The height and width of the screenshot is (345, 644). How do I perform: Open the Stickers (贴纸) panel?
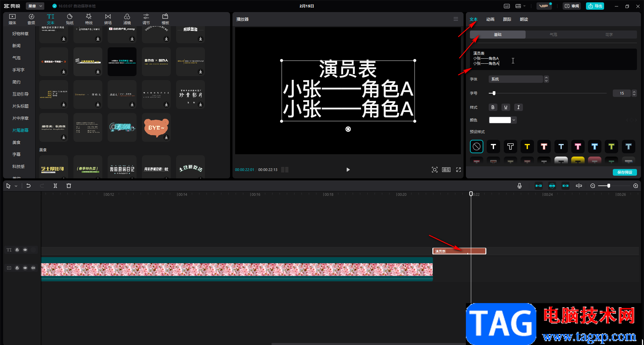click(70, 19)
